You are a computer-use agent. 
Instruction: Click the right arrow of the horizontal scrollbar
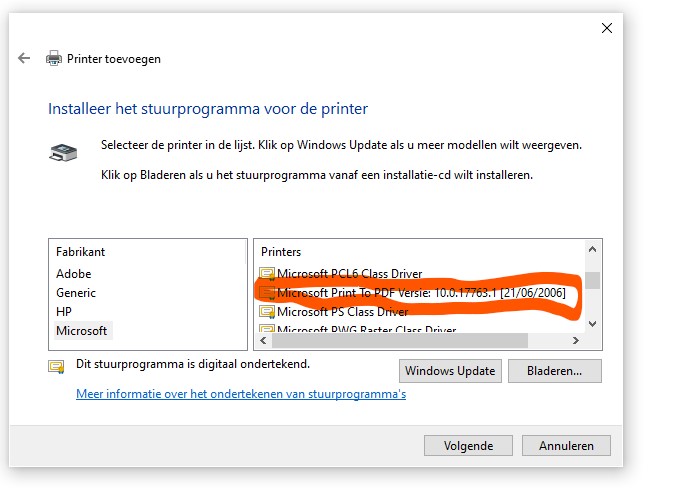pyautogui.click(x=575, y=342)
